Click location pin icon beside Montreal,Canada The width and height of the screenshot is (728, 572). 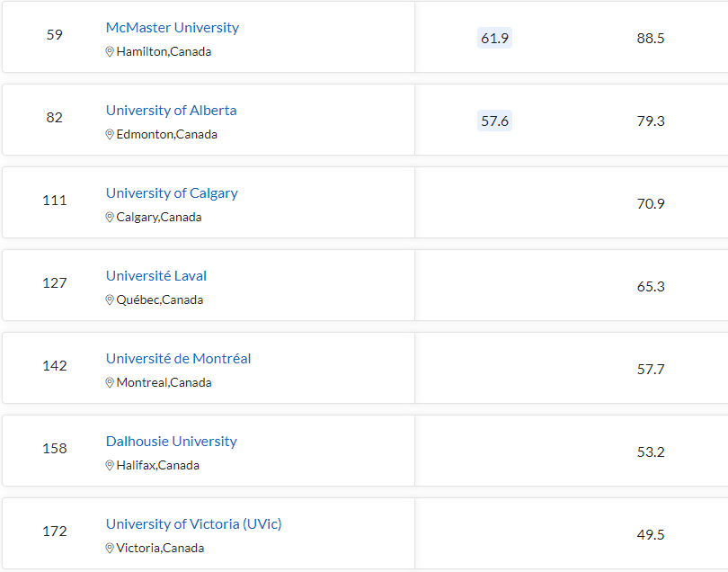tap(110, 382)
